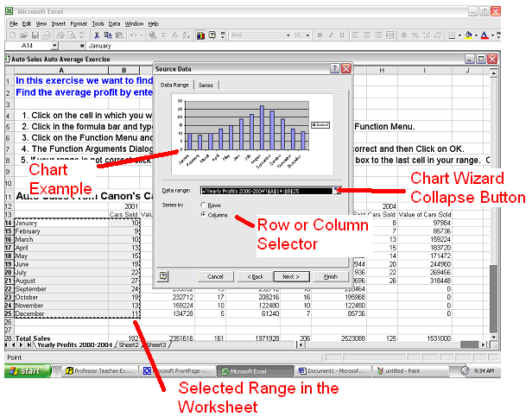
Task: Click the Data range input field
Action: tap(266, 191)
